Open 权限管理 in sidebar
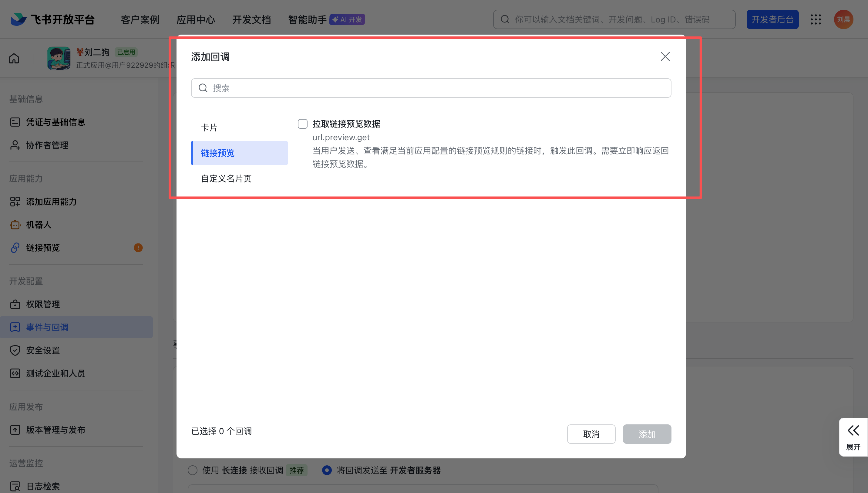 (43, 304)
